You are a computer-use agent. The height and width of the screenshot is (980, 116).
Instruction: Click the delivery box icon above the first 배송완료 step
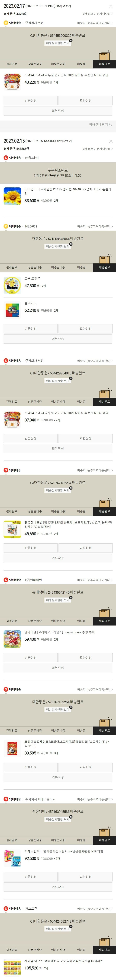(x=104, y=56)
